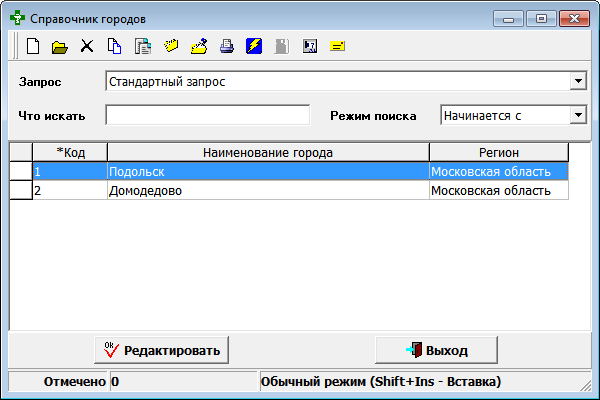Click the Обычный режим status bar text

(381, 381)
